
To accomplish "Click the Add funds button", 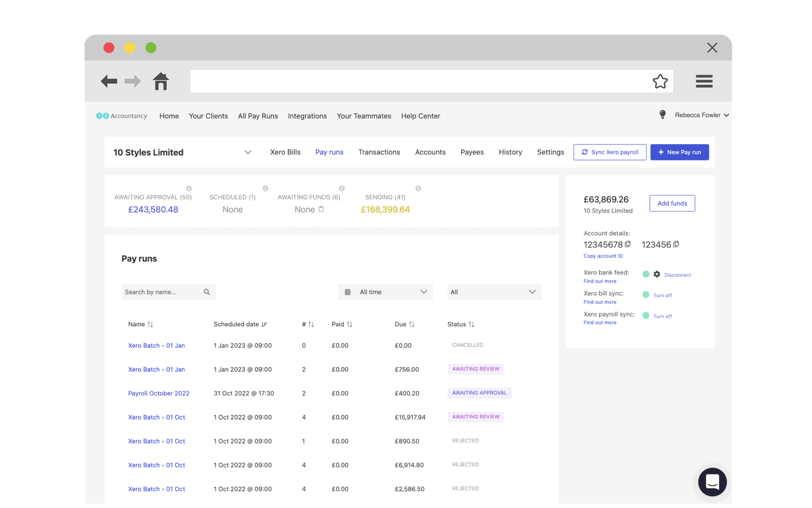I will [672, 203].
